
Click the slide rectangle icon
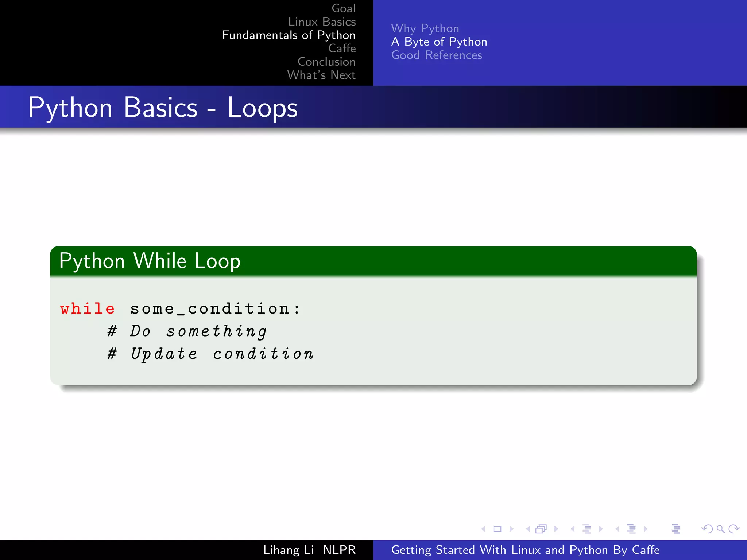(x=497, y=529)
